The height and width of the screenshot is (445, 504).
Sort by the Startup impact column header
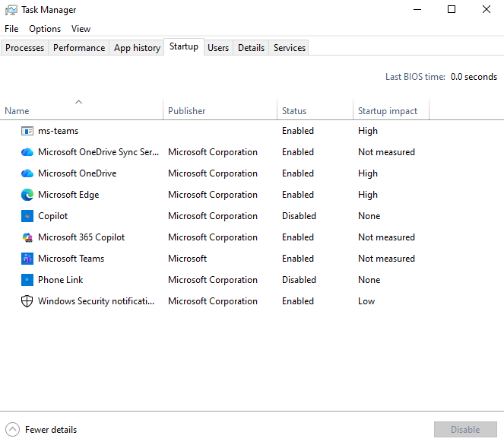(x=391, y=110)
